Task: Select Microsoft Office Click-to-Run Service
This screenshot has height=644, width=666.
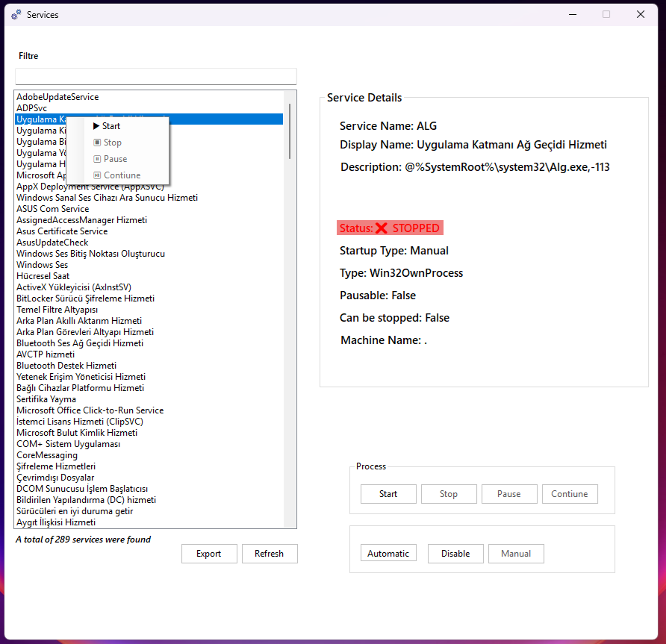Action: coord(149,410)
